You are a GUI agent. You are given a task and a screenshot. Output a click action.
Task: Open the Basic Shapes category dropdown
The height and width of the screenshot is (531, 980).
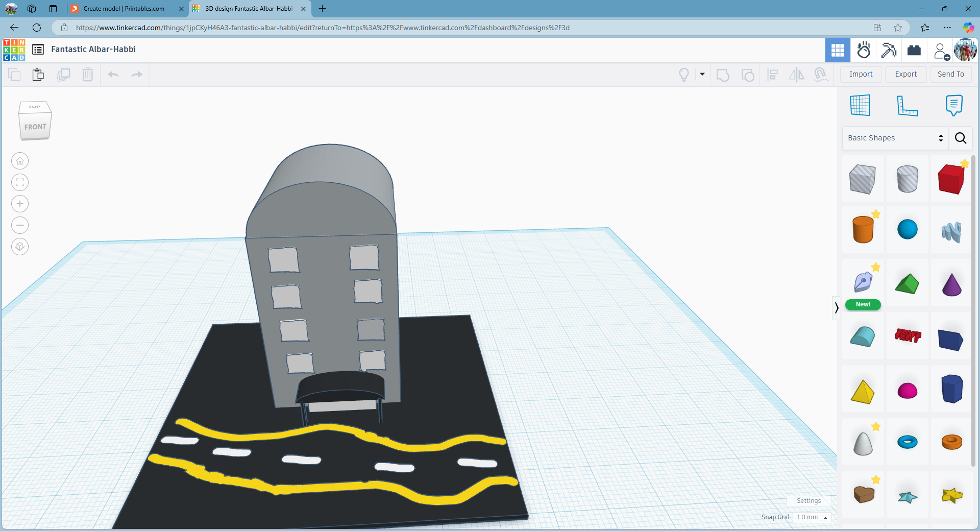coord(895,138)
